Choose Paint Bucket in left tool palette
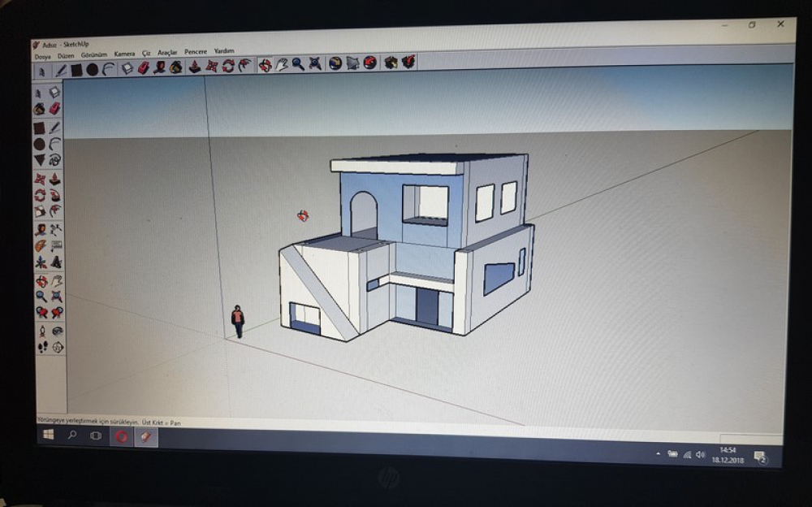Screen dimensions: 812x507 (x=39, y=110)
